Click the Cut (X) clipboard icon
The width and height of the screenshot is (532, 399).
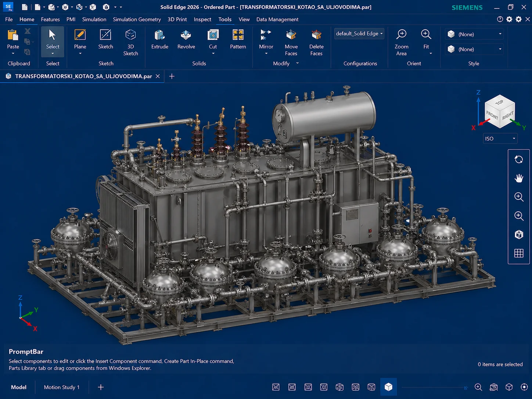pos(28,31)
